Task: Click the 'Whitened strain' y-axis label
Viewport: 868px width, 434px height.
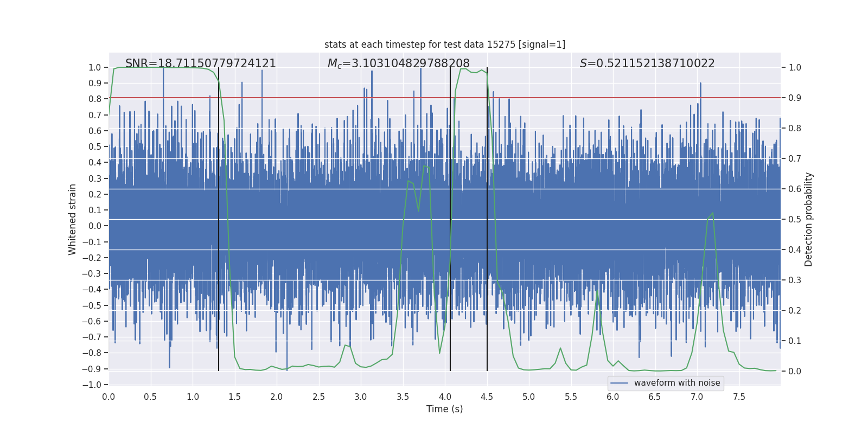Action: (x=73, y=219)
